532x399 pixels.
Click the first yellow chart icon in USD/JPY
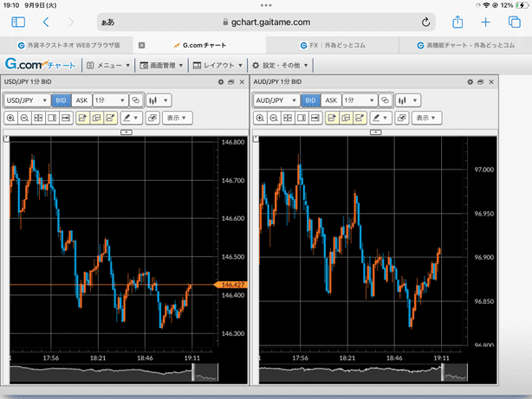point(82,118)
